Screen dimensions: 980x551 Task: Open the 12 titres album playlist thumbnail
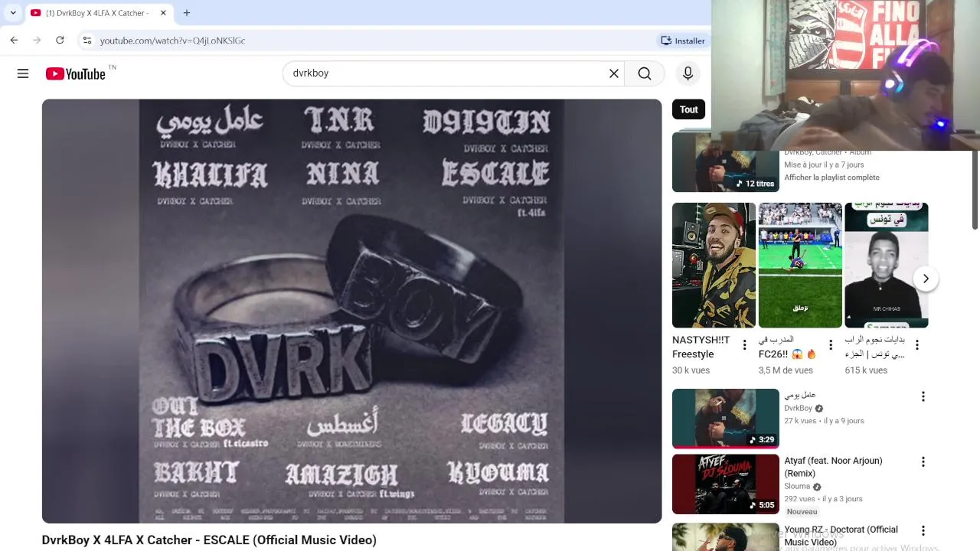coord(725,161)
